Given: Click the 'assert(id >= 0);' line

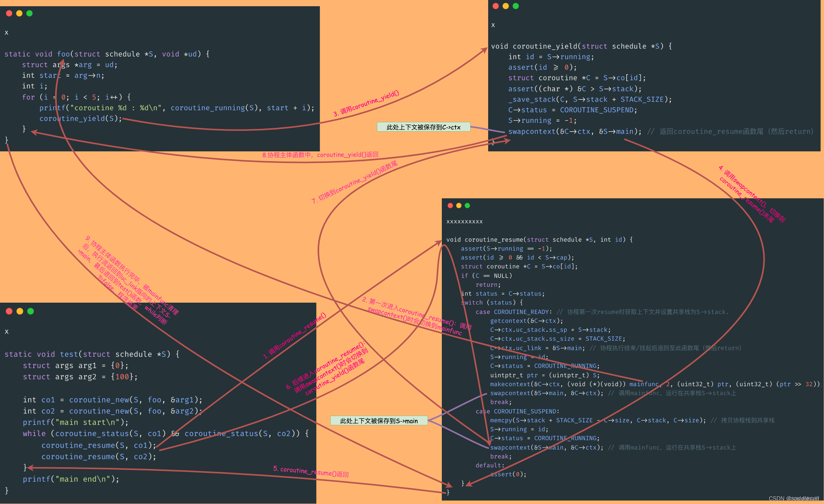Looking at the screenshot, I should 543,68.
